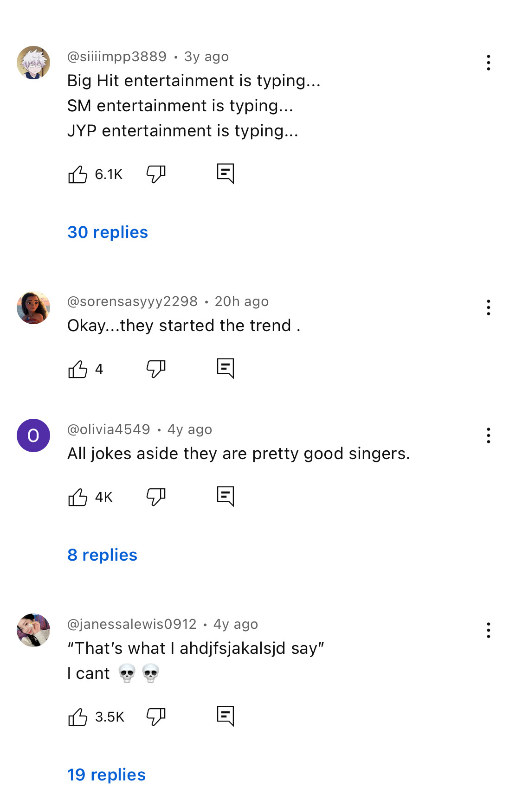522x812 pixels.
Task: Dislike the 'I cant' skull comment
Action: pos(156,717)
